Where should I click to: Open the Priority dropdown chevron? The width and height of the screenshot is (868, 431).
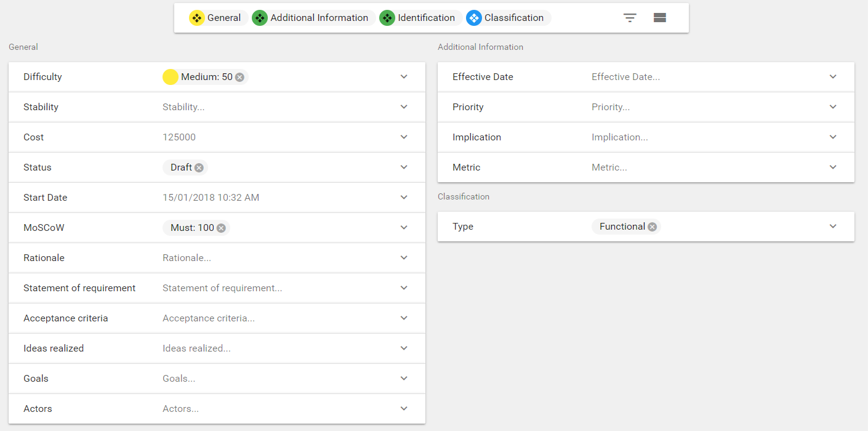coord(833,107)
